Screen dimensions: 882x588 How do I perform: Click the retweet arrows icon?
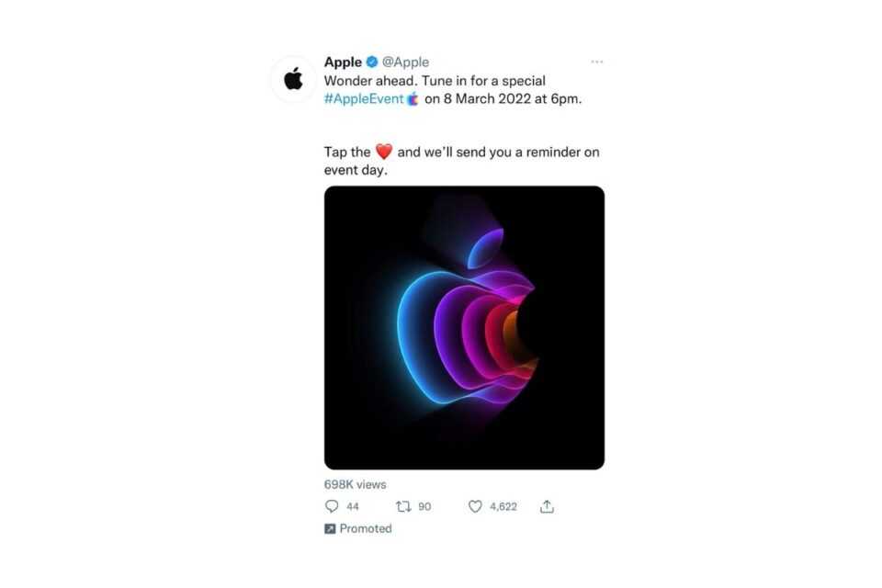click(402, 506)
